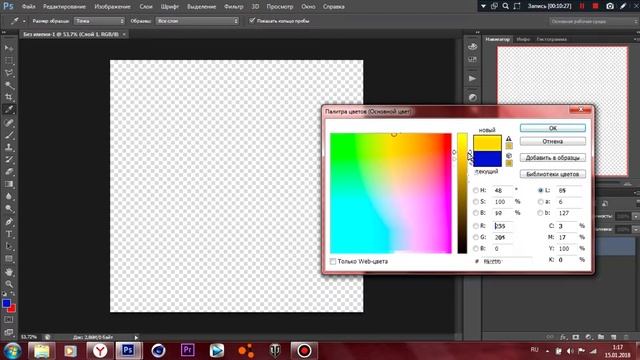Screen dimensions: 640x360
Task: Select the Eraser tool
Action: tap(9, 171)
